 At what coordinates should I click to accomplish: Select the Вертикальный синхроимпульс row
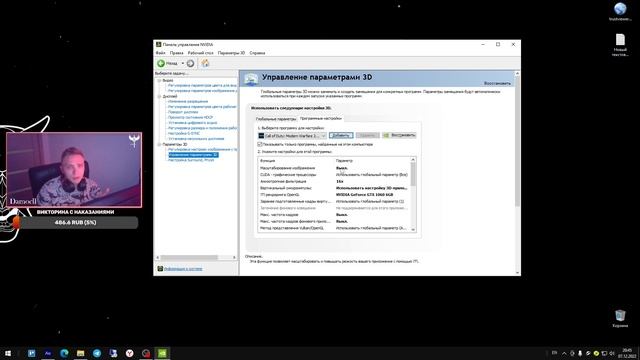point(334,188)
